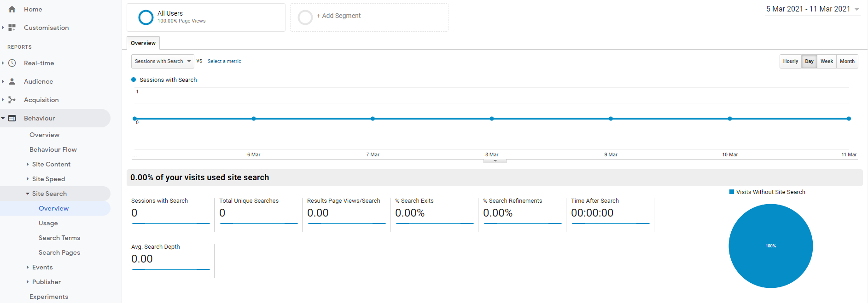Expand the Audience reports arrow
Image resolution: width=868 pixels, height=303 pixels.
[x=3, y=81]
